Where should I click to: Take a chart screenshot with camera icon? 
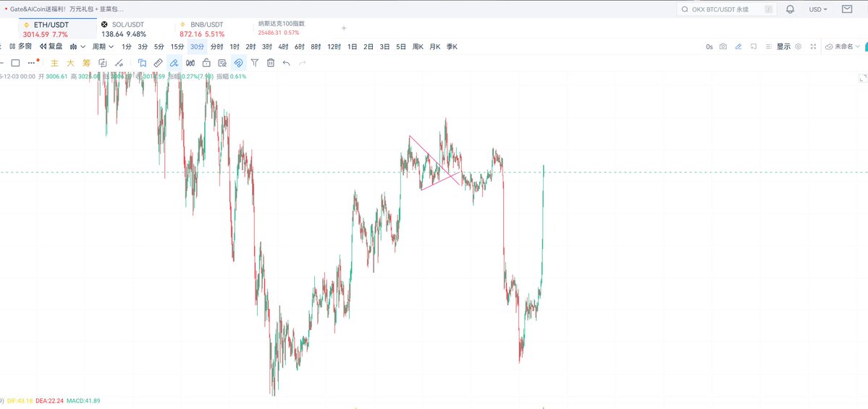[723, 46]
